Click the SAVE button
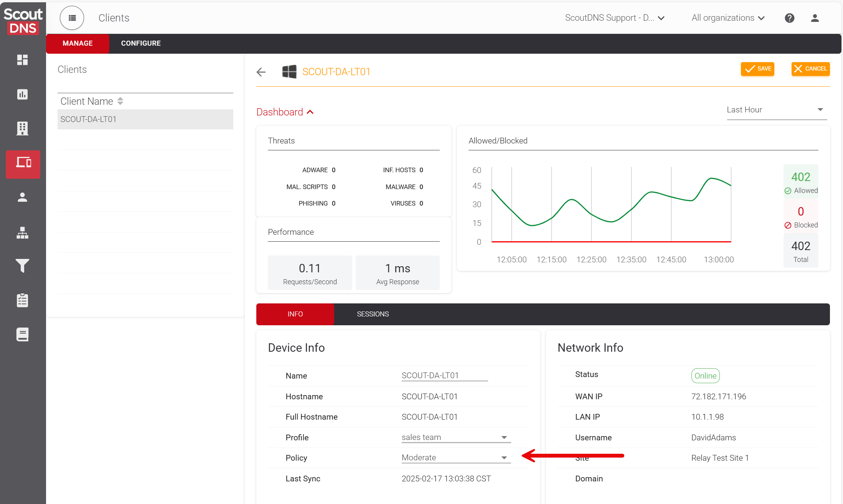 pyautogui.click(x=757, y=69)
